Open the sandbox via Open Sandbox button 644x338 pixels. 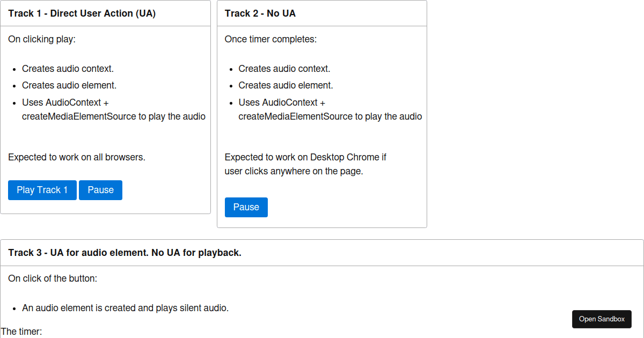pos(602,319)
